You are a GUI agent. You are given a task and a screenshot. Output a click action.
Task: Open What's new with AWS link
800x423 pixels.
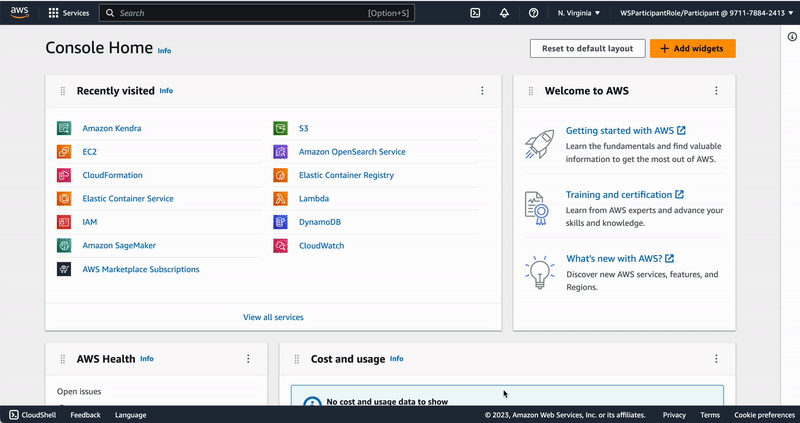620,258
